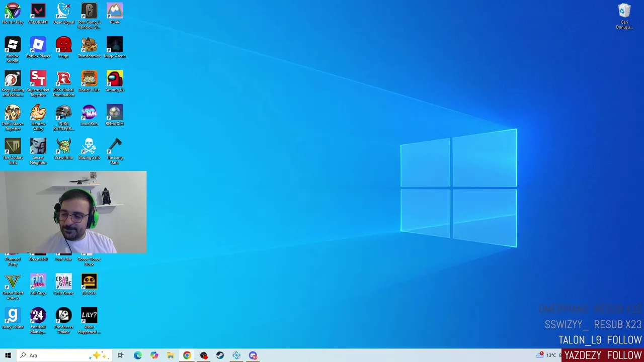
Task: Select The Long Dark desktop icon
Action: [x=115, y=151]
